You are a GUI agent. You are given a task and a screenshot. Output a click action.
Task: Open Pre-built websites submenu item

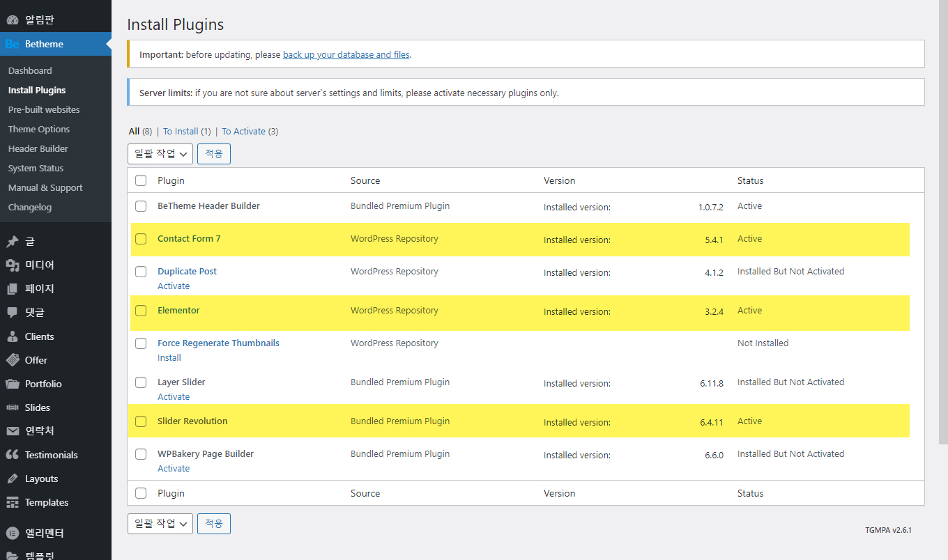pos(44,109)
